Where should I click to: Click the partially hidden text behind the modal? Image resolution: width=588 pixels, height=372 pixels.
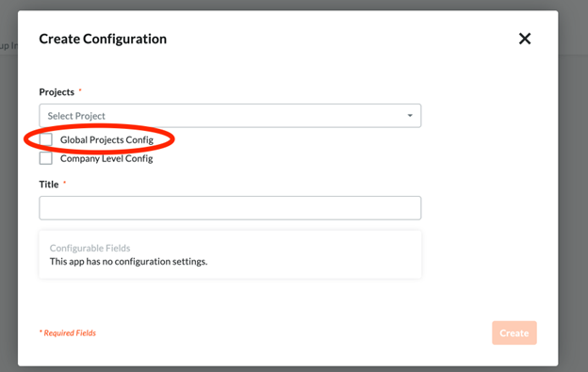tap(8, 46)
